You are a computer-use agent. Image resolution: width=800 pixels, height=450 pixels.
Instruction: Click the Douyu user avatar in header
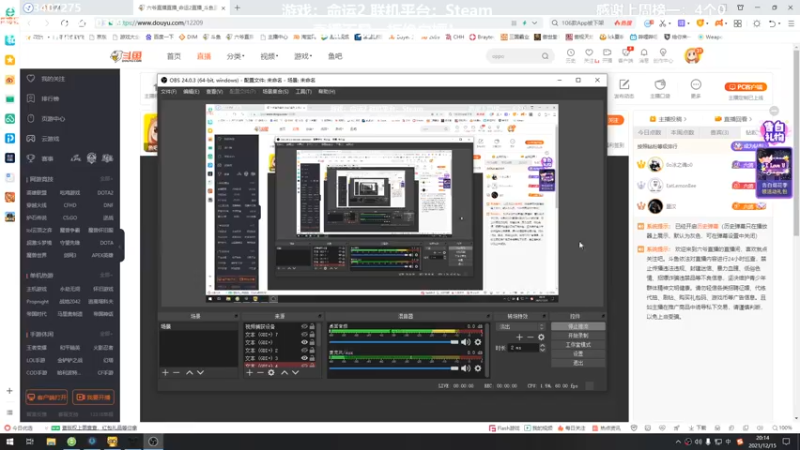pyautogui.click(x=693, y=55)
